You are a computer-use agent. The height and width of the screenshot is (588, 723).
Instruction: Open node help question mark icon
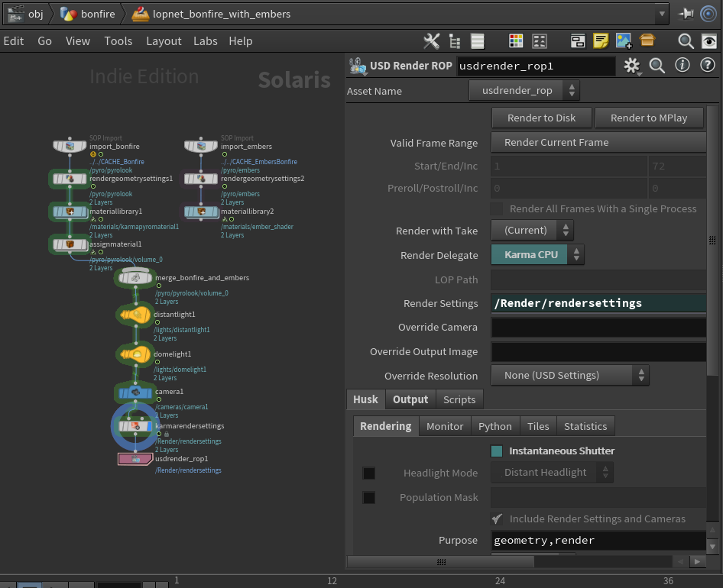pos(707,65)
